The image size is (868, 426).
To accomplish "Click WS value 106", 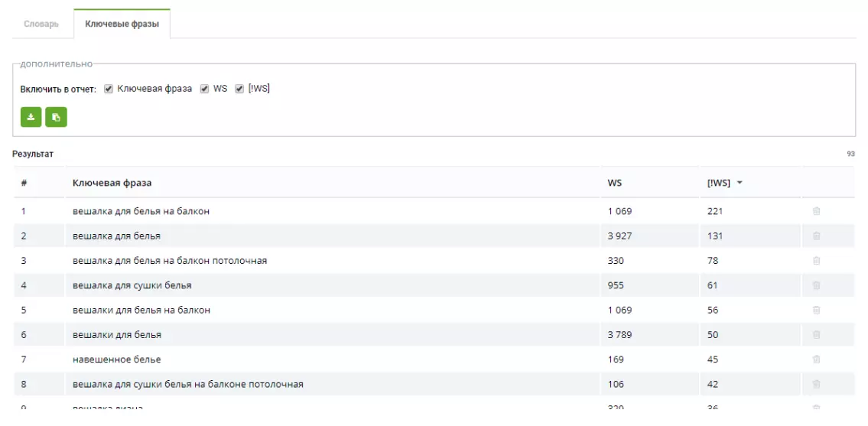I will 616,384.
